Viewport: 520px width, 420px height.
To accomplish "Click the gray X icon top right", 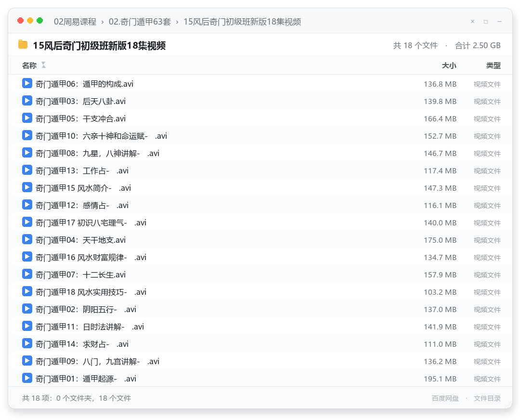I will tap(473, 22).
